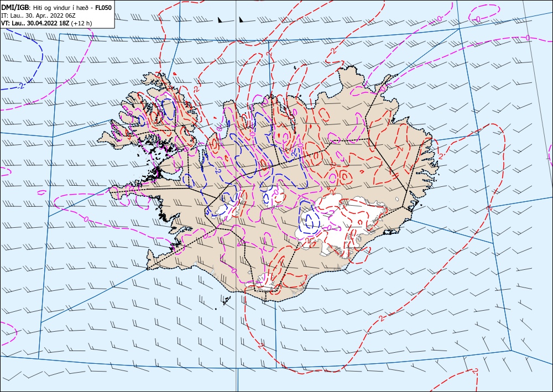The width and height of the screenshot is (553, 392).
Task: Click the "(+12 h)" forecast offset text
Action: pos(82,23)
